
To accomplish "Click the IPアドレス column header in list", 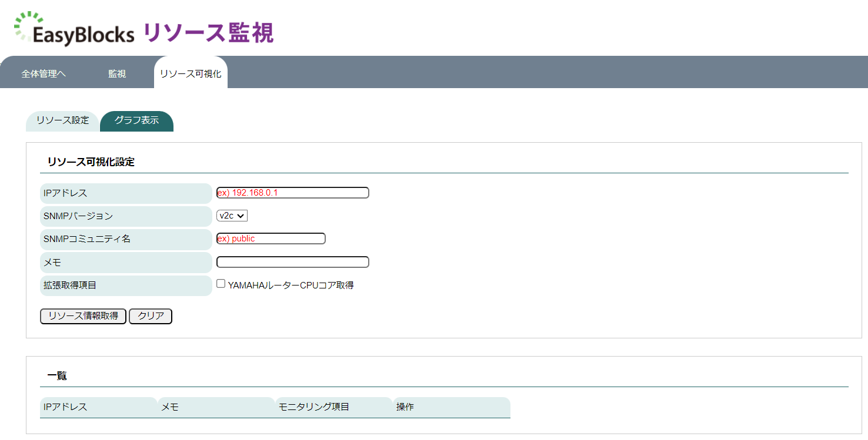I will tap(99, 407).
